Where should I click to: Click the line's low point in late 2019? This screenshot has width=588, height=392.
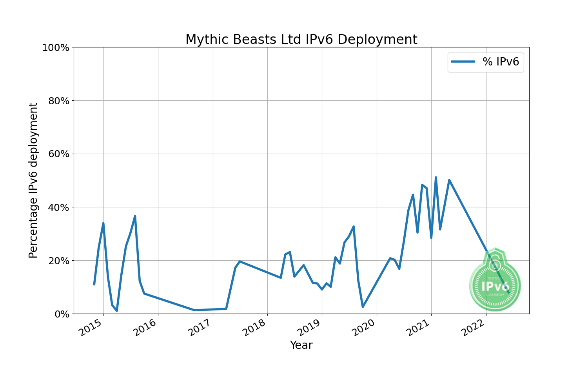point(363,307)
